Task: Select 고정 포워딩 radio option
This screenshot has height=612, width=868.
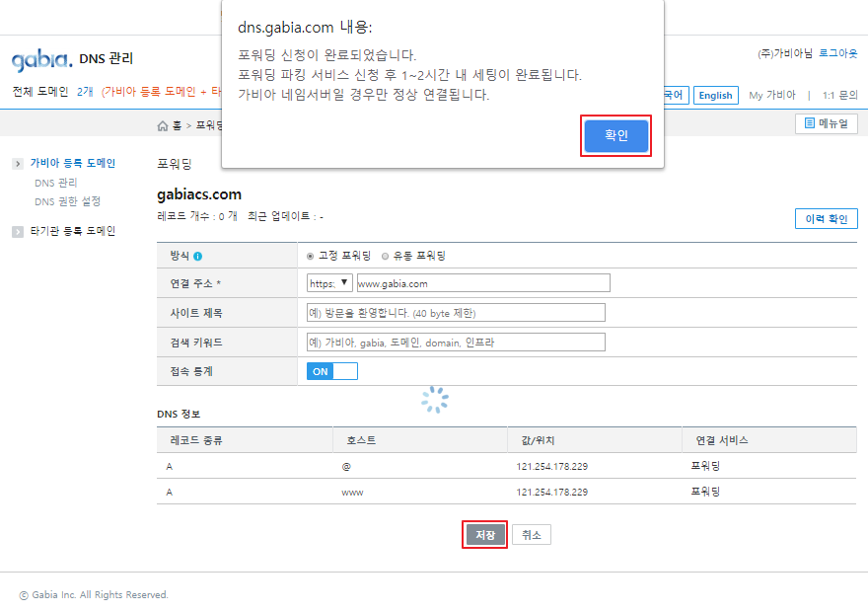Action: click(310, 256)
